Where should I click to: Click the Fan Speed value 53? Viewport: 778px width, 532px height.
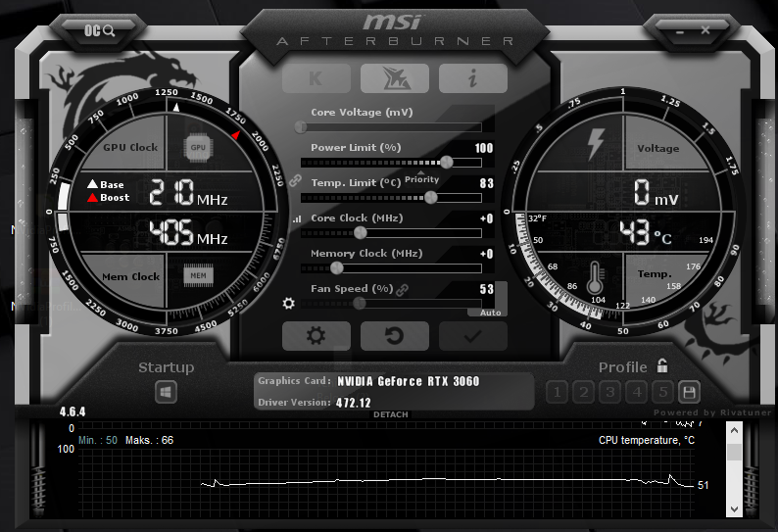487,289
